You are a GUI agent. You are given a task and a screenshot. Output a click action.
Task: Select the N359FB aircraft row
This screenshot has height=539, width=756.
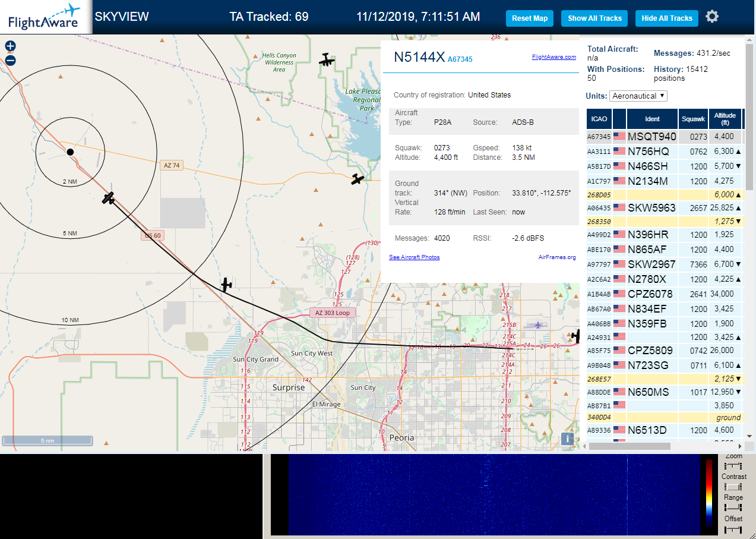665,324
